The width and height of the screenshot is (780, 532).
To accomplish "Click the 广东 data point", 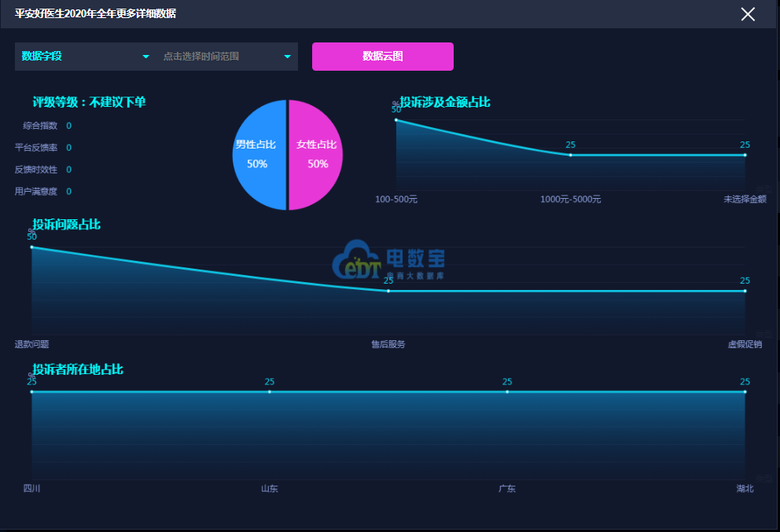I will click(x=507, y=392).
